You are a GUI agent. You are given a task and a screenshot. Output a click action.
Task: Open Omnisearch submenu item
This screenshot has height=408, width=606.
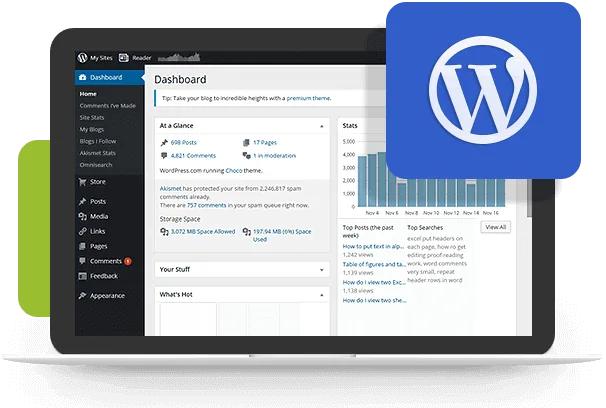click(x=96, y=165)
